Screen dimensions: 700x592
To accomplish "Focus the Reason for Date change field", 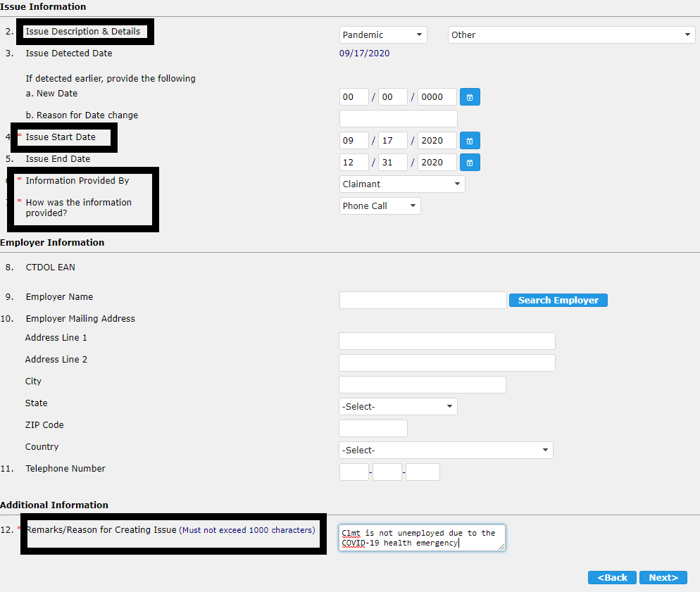I will [x=398, y=119].
